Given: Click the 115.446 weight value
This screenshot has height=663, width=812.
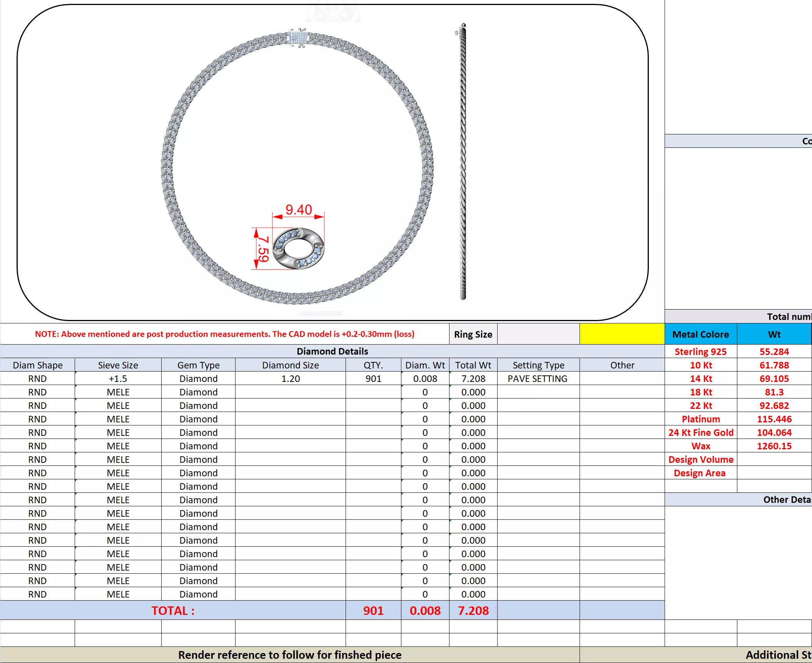Looking at the screenshot, I should [x=774, y=419].
